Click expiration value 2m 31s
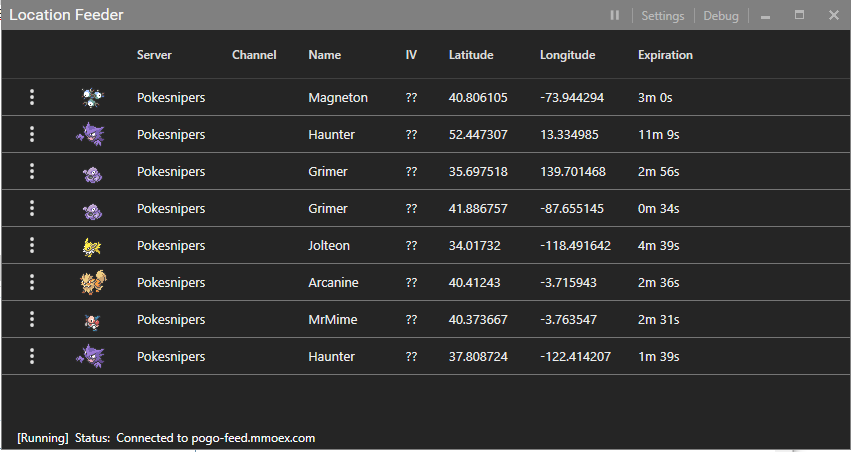 tap(659, 320)
